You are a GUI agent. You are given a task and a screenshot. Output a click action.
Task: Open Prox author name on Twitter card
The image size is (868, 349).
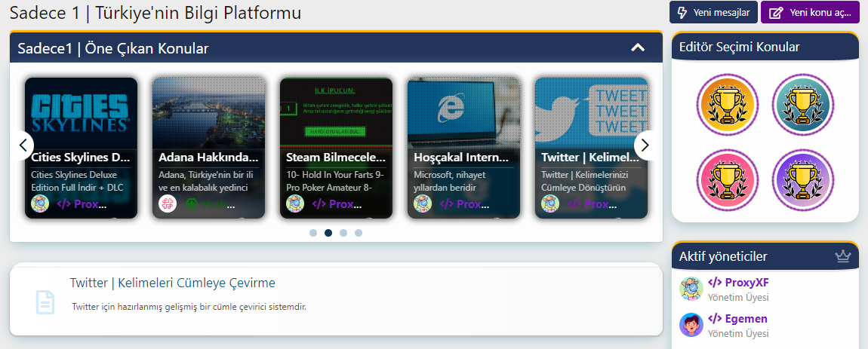(592, 204)
